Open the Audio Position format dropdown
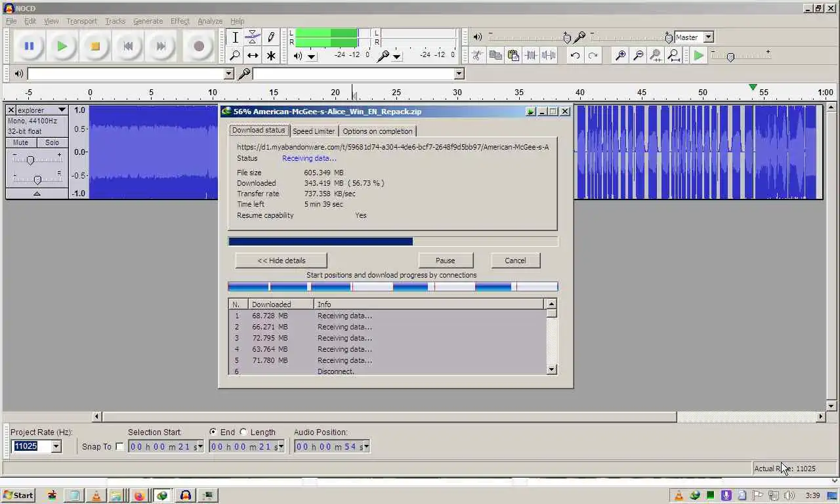Image resolution: width=840 pixels, height=504 pixels. (366, 447)
